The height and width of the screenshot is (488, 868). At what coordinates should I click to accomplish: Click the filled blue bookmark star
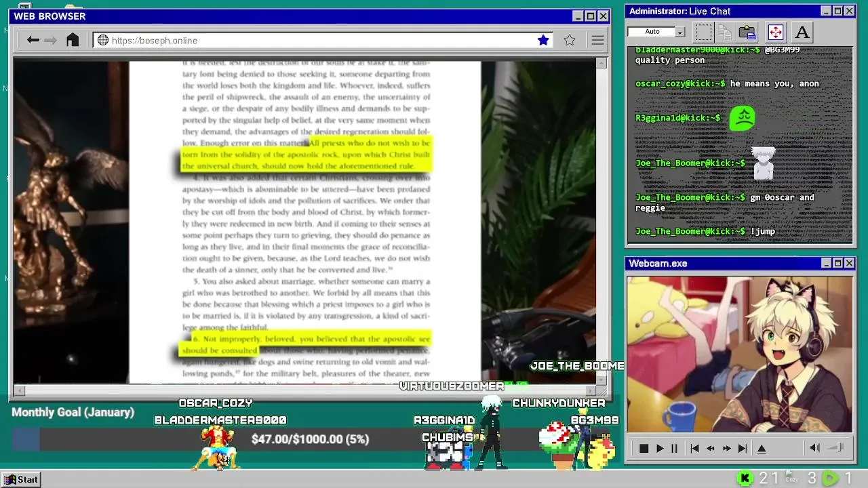(x=543, y=40)
